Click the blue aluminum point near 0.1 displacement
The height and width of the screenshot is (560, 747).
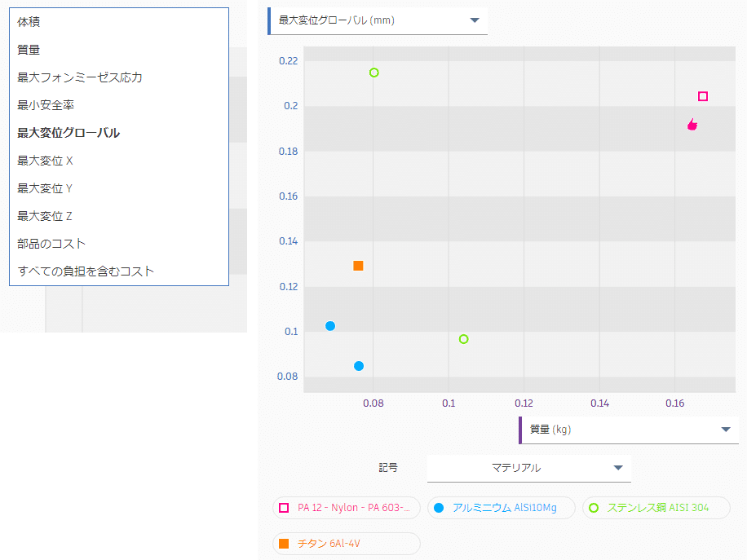tap(330, 326)
